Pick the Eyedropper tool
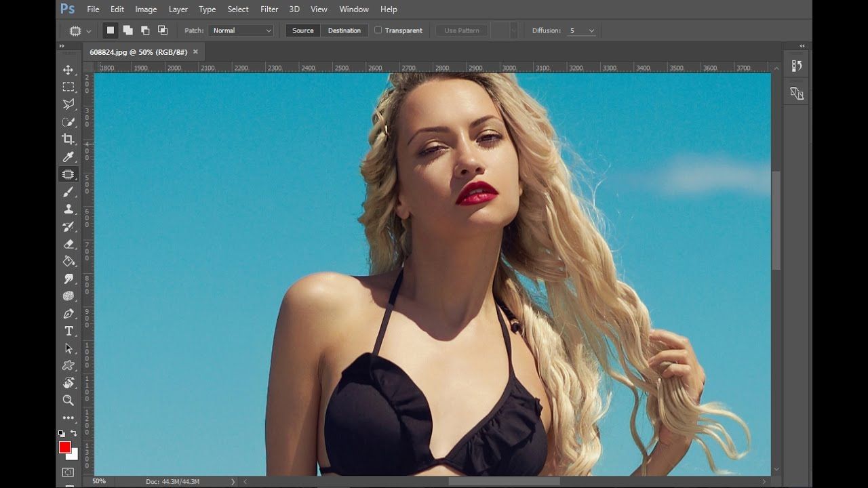Image resolution: width=868 pixels, height=488 pixels. tap(68, 157)
